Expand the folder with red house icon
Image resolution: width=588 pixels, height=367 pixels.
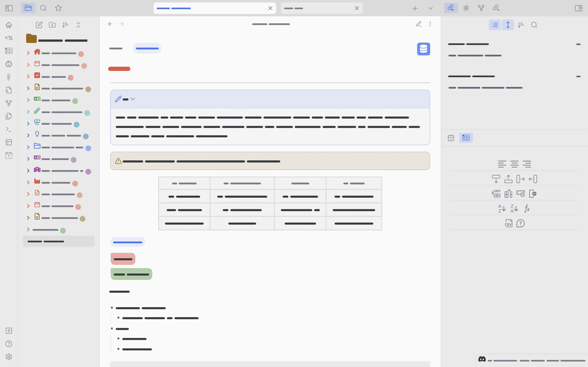pyautogui.click(x=28, y=53)
